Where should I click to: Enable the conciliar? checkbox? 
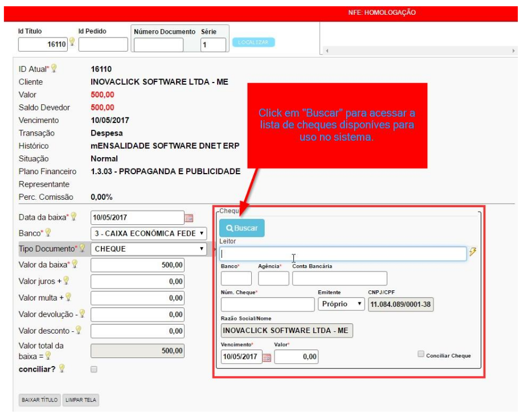point(94,369)
